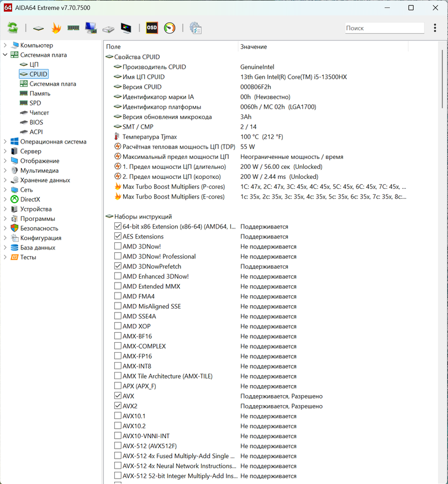Click the Значение column header
The height and width of the screenshot is (484, 448).
pyautogui.click(x=331, y=47)
